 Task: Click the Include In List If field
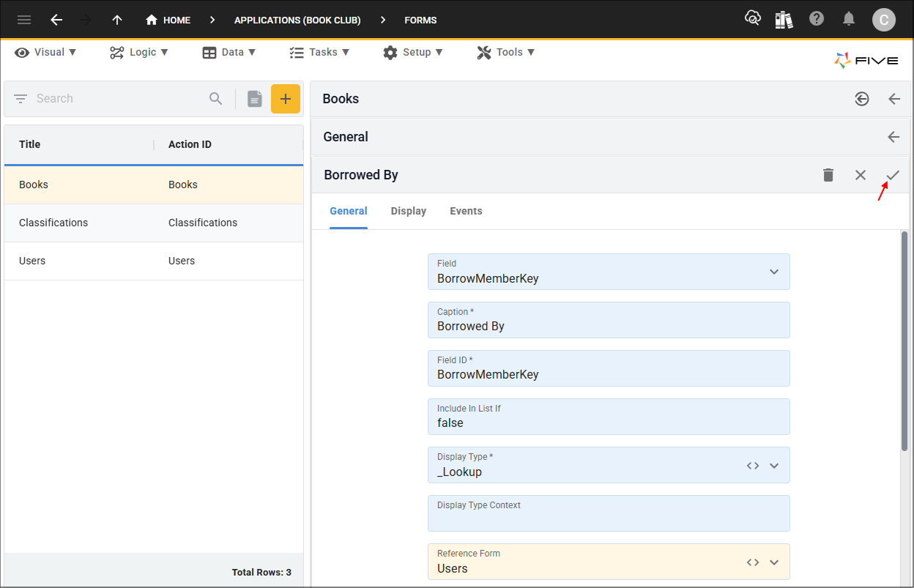point(609,417)
